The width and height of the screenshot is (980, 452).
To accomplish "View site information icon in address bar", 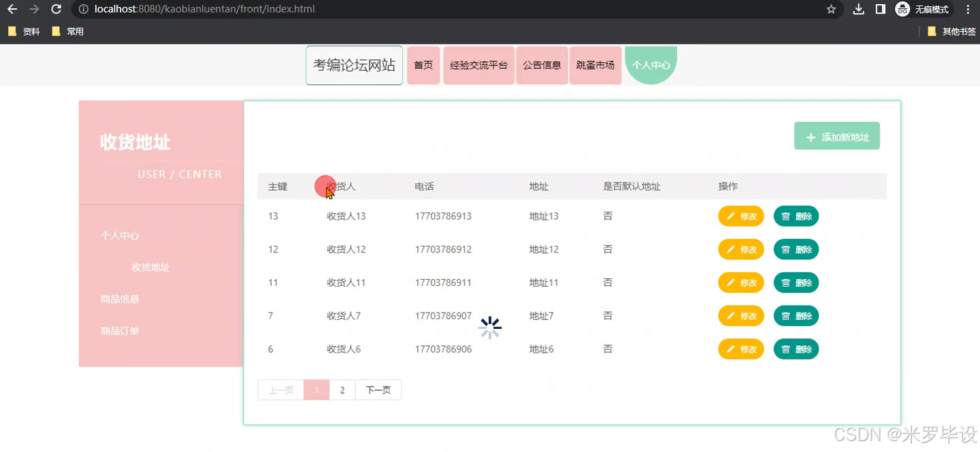I will pos(83,10).
